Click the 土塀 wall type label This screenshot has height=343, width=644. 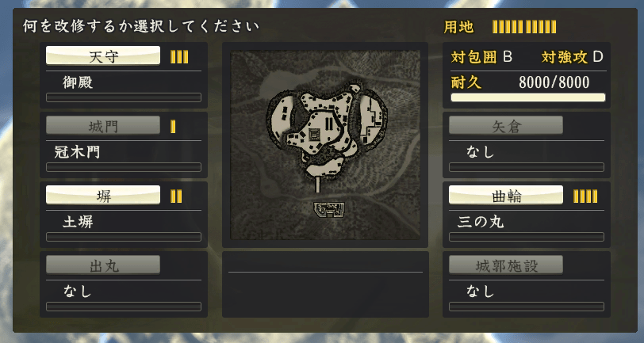[x=78, y=222]
